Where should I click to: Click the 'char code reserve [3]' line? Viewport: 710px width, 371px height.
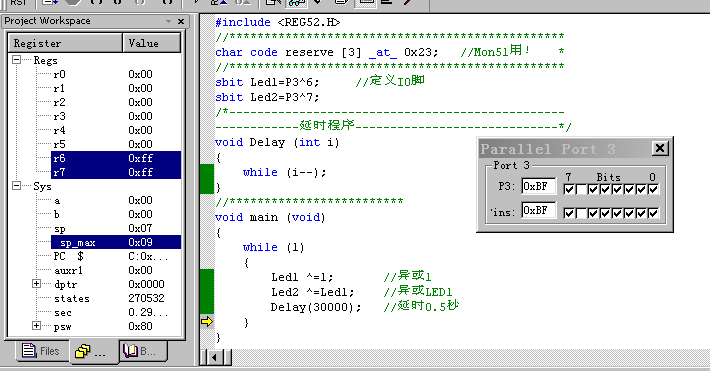326,53
